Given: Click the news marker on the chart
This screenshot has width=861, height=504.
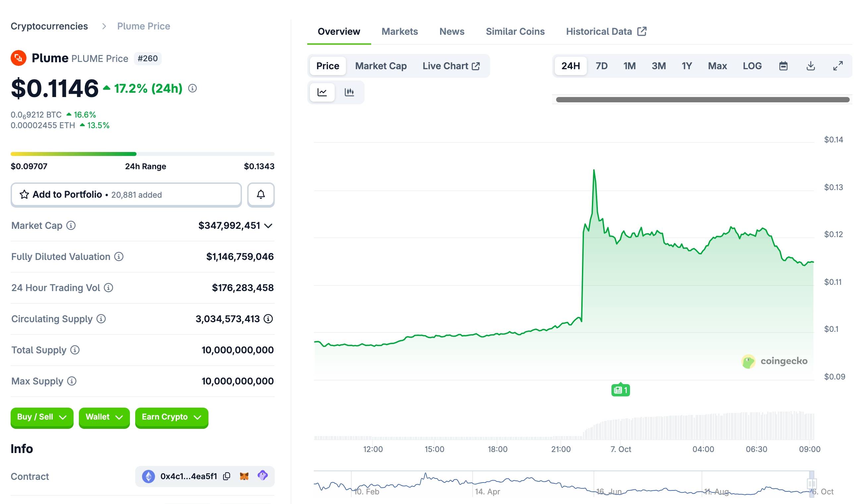Looking at the screenshot, I should 620,390.
